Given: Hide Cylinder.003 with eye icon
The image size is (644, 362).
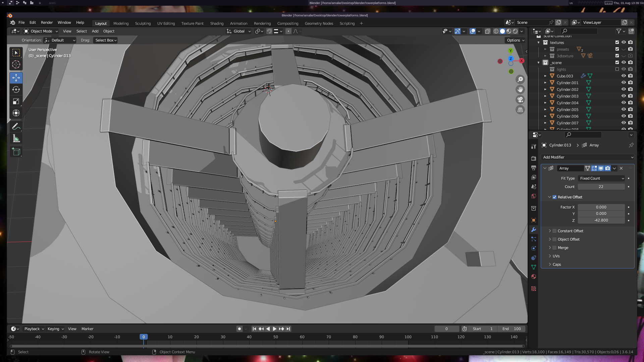Looking at the screenshot, I should pyautogui.click(x=624, y=96).
